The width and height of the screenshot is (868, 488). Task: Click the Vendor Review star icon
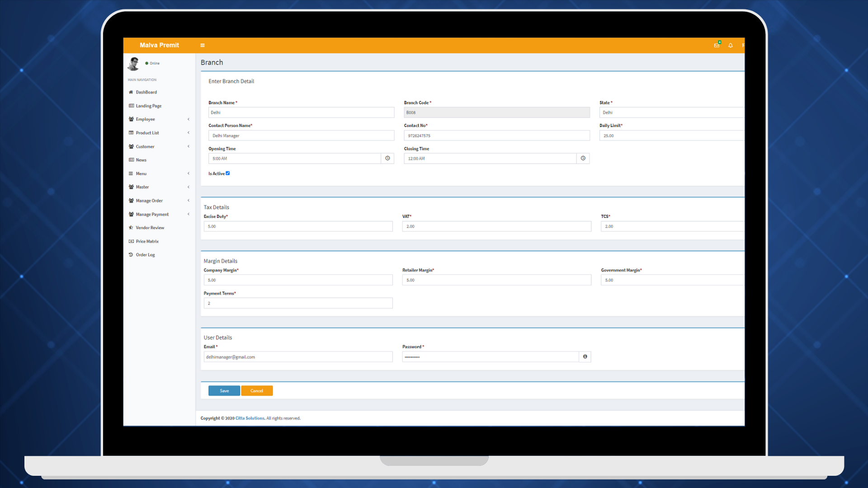click(131, 228)
